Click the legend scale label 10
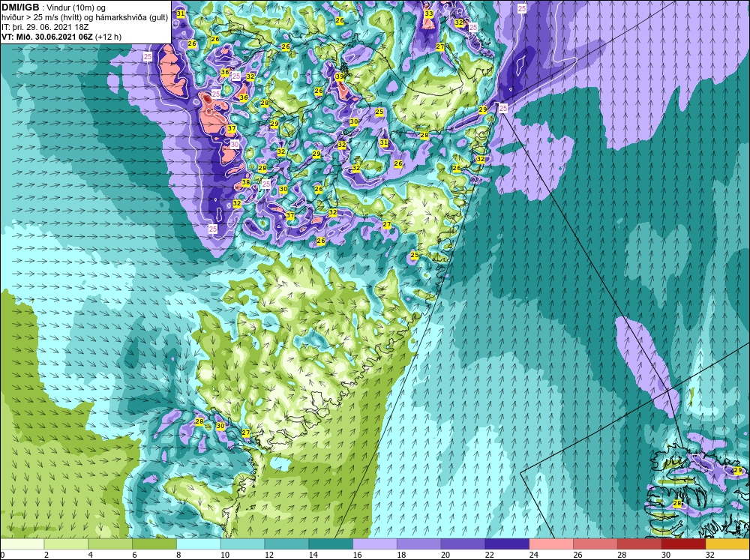 tap(225, 555)
